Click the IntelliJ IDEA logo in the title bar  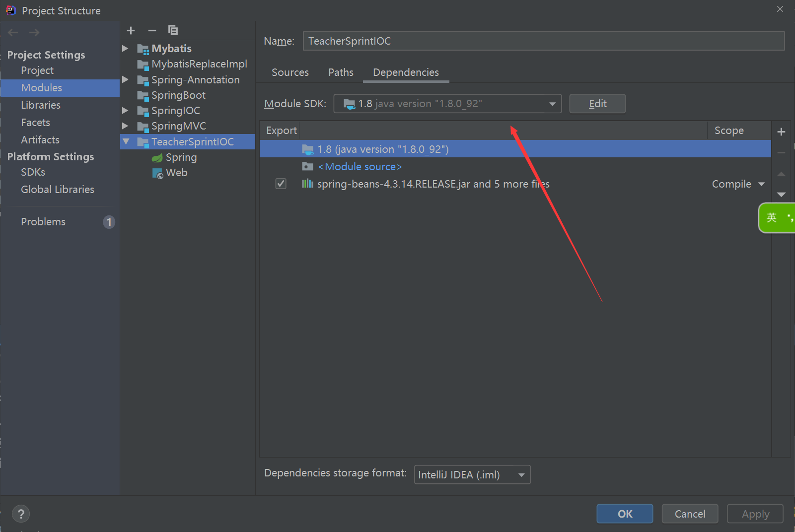tap(11, 10)
